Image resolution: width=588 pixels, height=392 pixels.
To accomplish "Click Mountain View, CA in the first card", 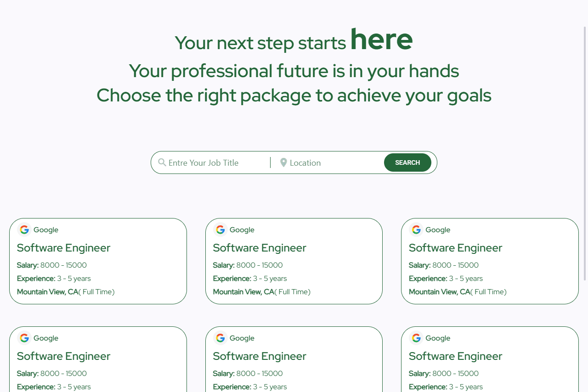I will (48, 292).
